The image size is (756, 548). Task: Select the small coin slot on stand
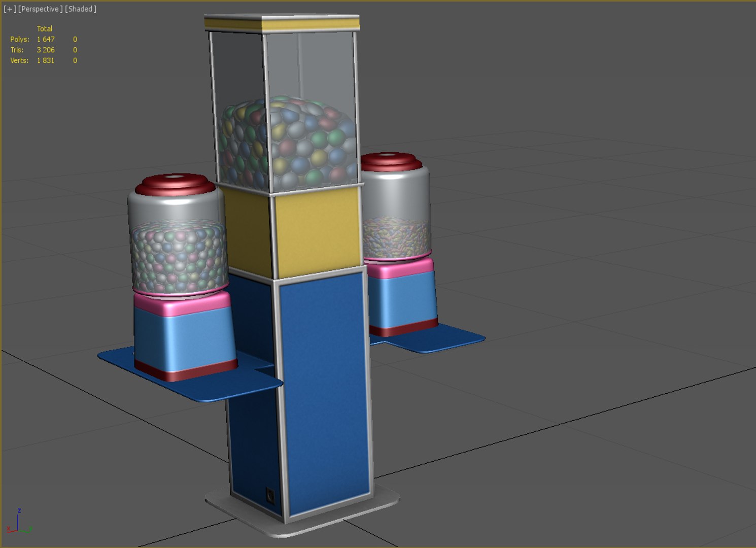point(270,496)
